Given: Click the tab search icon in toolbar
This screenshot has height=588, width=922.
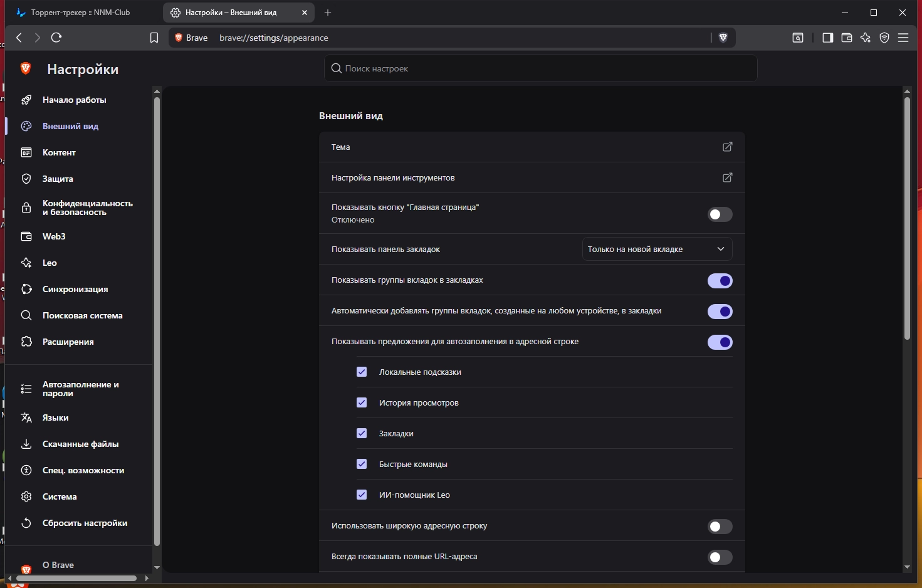Looking at the screenshot, I should (x=798, y=38).
